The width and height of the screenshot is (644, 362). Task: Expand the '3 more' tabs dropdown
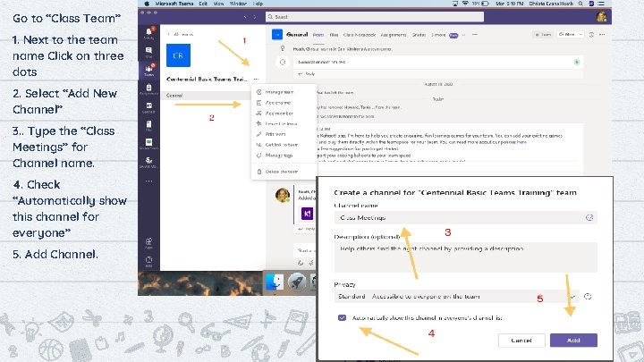(448, 35)
